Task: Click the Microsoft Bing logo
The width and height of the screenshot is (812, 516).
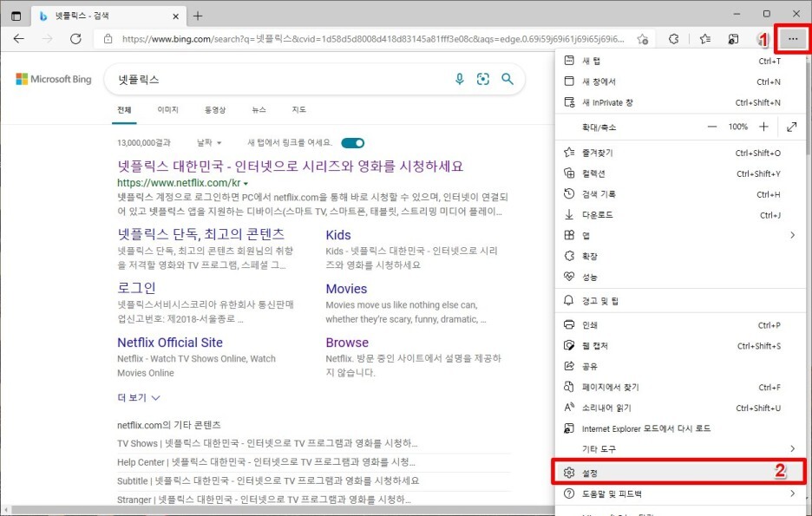Action: point(53,79)
